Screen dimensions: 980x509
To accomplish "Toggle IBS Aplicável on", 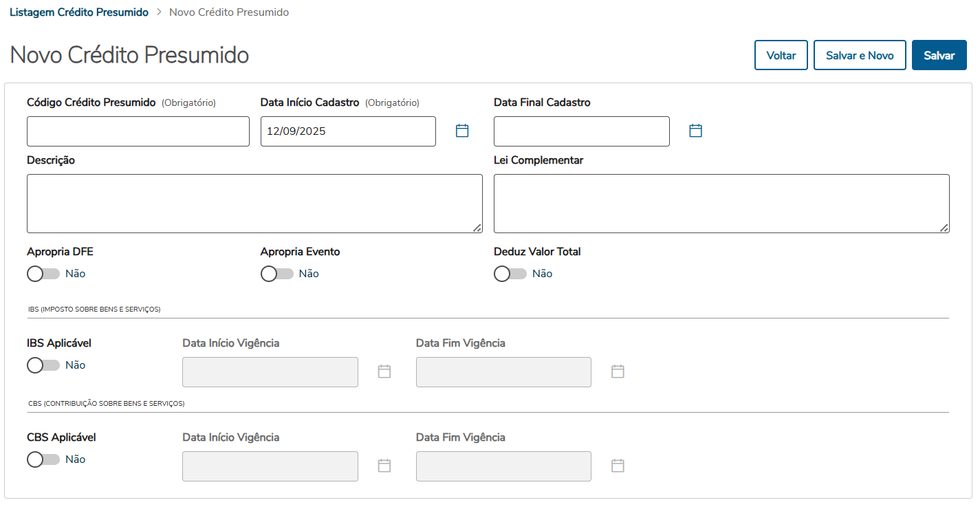I will [x=43, y=365].
